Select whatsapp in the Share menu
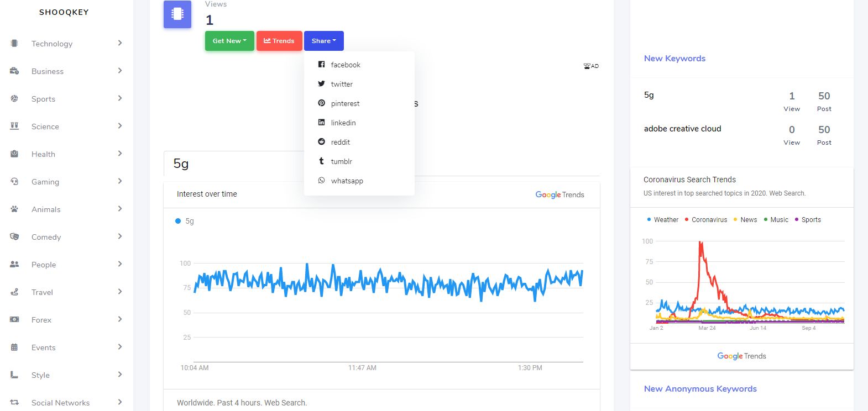868x411 pixels. tap(347, 181)
